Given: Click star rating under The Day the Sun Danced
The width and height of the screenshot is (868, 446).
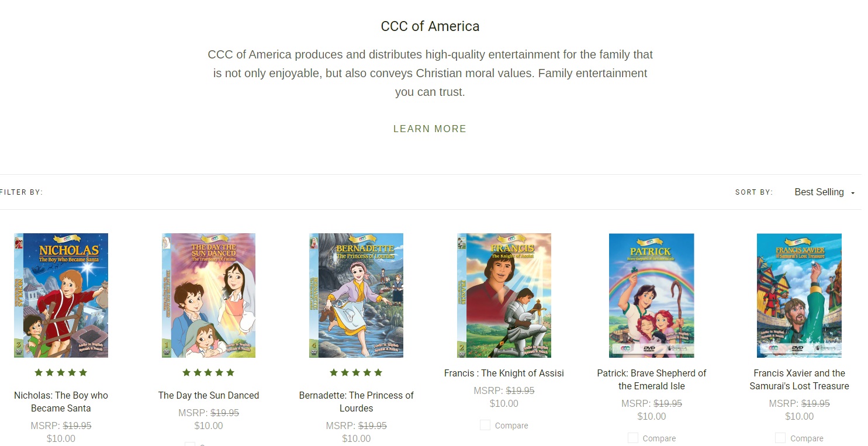Looking at the screenshot, I should click(x=209, y=373).
